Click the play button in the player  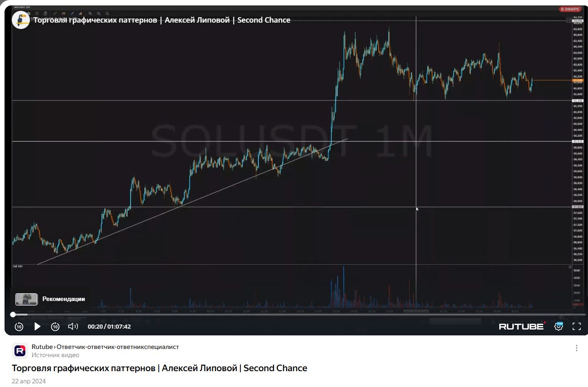(37, 326)
